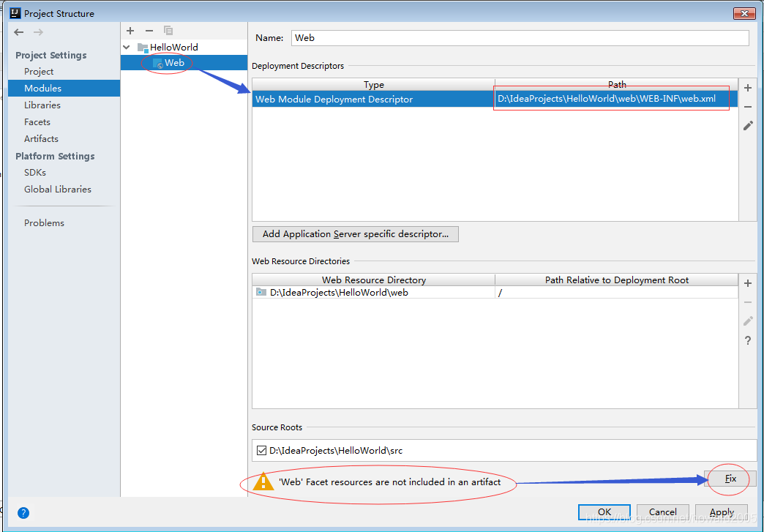
Task: Click the Path column header in Deployment Descriptors
Action: [617, 85]
